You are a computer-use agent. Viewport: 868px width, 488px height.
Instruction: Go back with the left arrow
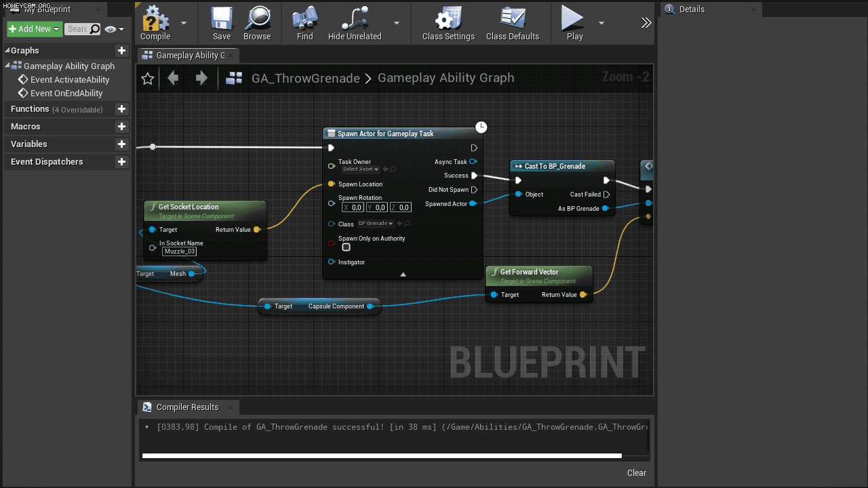(x=173, y=78)
